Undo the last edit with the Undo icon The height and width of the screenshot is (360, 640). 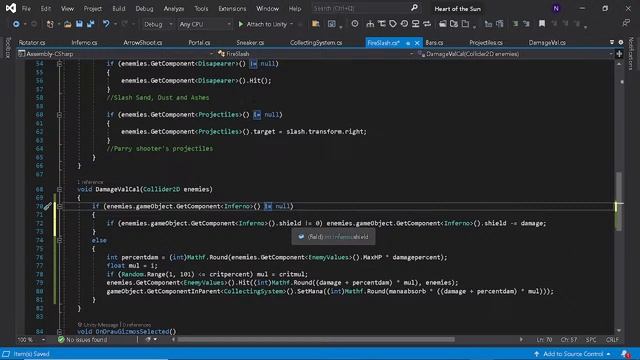(x=106, y=24)
